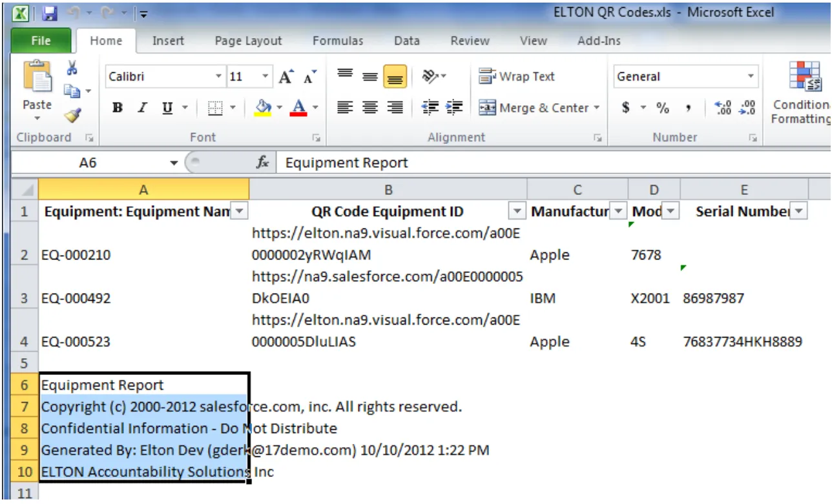Switch to the Page Layout tab
The image size is (832, 504).
coord(248,41)
